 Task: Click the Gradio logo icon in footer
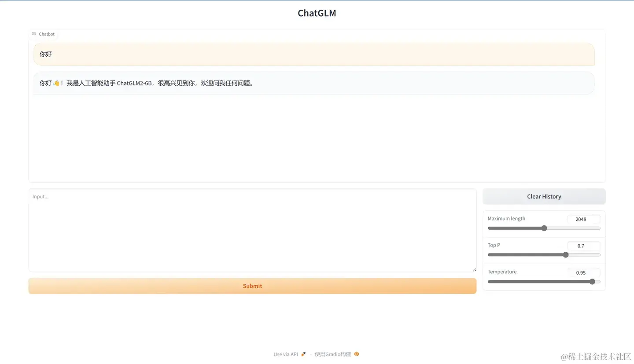click(x=357, y=354)
